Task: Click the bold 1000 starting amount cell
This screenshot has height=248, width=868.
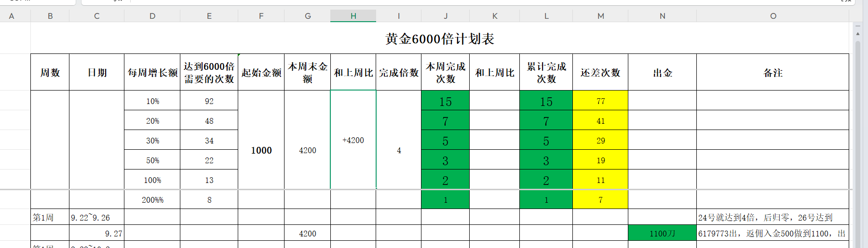Action: (x=261, y=150)
